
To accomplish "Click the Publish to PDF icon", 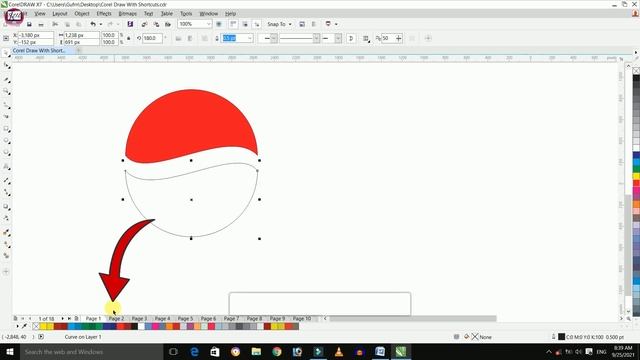I will 168,24.
